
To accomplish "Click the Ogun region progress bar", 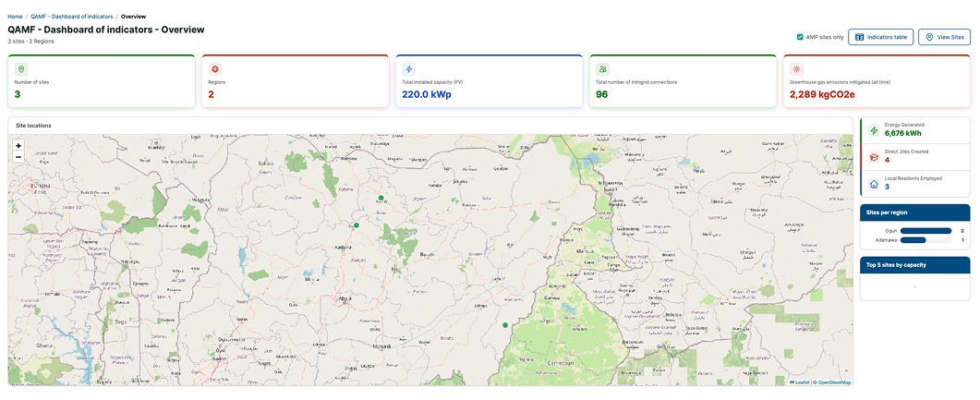I will coord(926,231).
